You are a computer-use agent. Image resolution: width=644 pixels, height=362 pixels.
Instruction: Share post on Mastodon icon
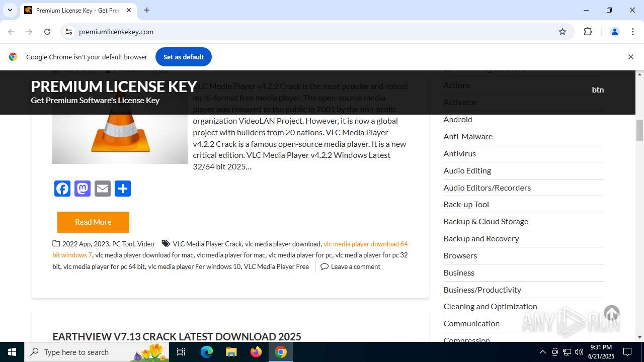point(83,189)
